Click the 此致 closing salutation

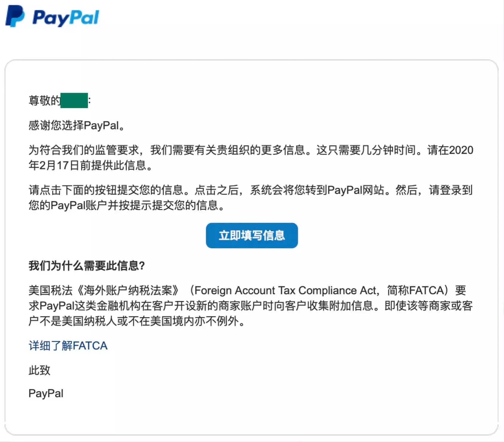pos(39,370)
